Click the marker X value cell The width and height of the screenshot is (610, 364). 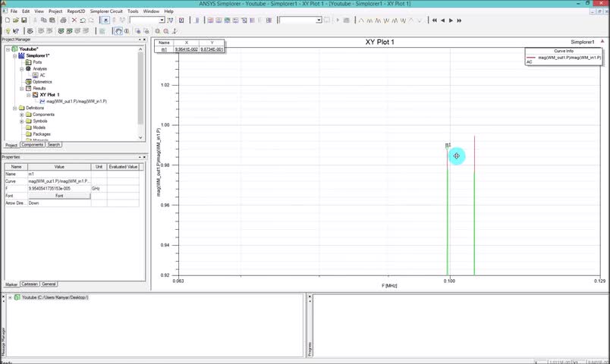tap(187, 49)
